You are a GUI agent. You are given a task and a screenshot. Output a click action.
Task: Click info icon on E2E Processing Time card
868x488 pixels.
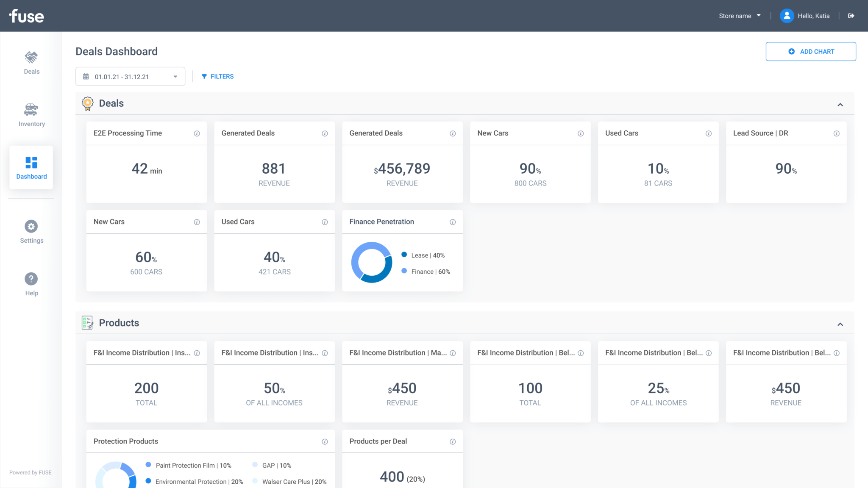(197, 133)
